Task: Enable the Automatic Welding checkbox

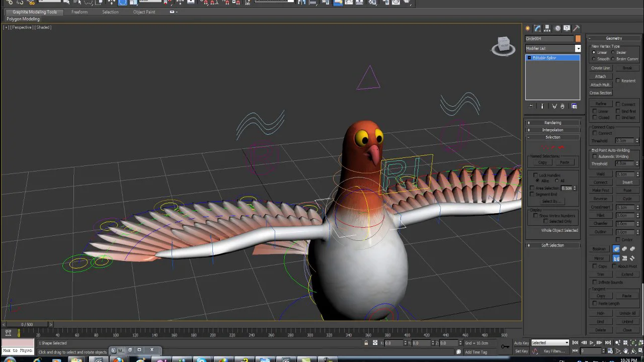Action: pyautogui.click(x=595, y=156)
